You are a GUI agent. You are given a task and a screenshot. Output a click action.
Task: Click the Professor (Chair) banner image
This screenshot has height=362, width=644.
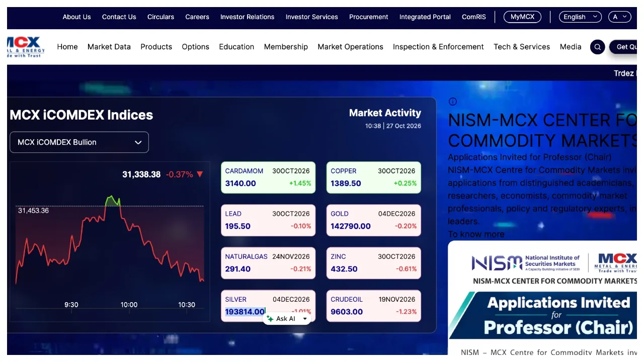(x=542, y=298)
